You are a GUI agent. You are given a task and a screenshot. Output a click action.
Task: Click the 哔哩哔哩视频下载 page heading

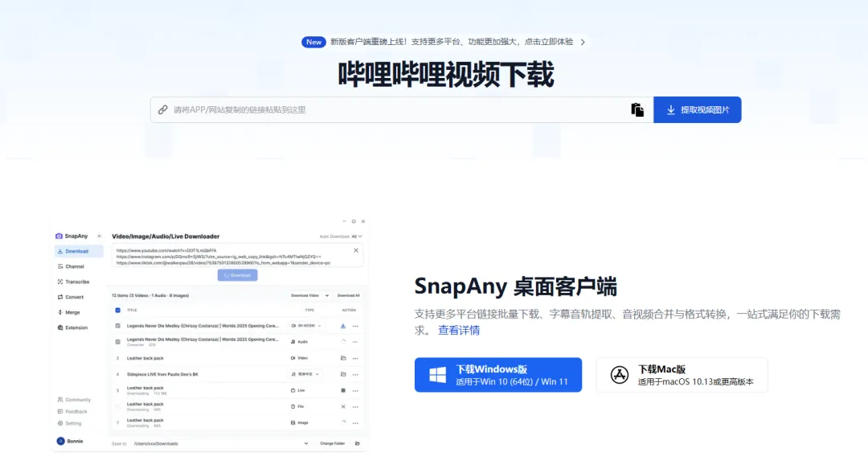pos(446,74)
